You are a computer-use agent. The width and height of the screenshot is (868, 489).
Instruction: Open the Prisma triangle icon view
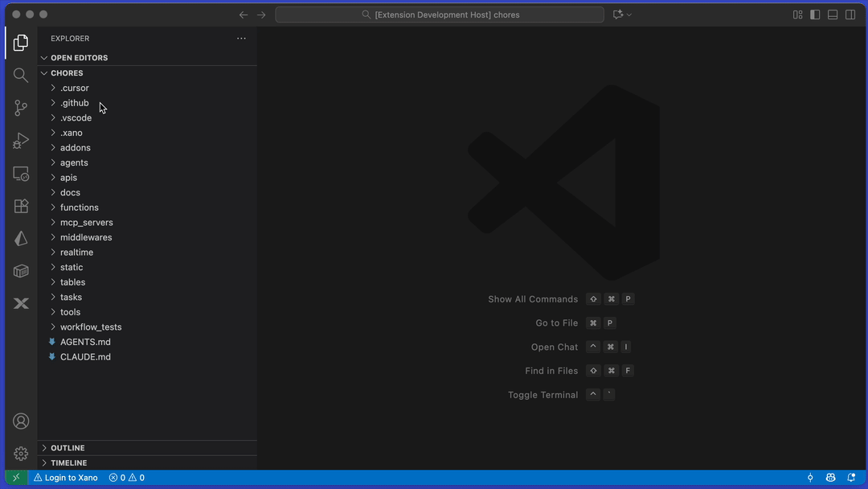tap(20, 239)
